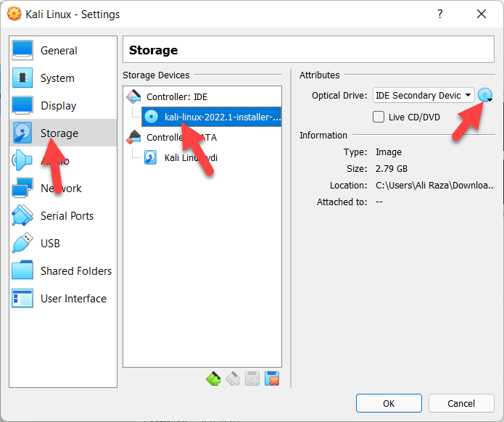Click the USB settings icon
Viewport: 504px width, 422px height.
(x=22, y=244)
